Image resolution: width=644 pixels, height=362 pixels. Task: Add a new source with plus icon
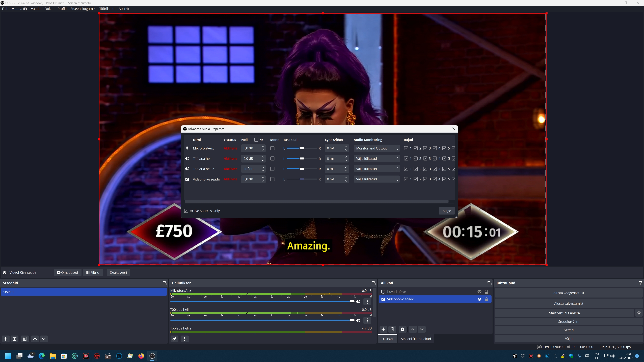click(x=383, y=329)
